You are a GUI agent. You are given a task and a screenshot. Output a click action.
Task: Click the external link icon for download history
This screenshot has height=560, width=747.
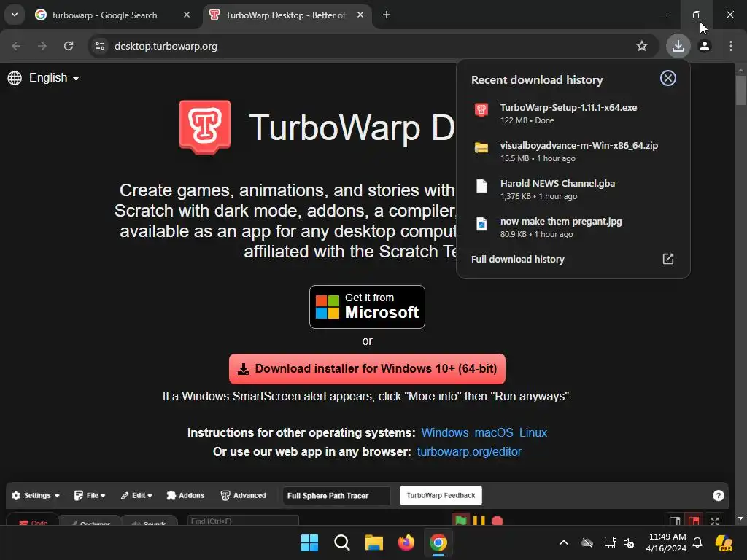[668, 259]
